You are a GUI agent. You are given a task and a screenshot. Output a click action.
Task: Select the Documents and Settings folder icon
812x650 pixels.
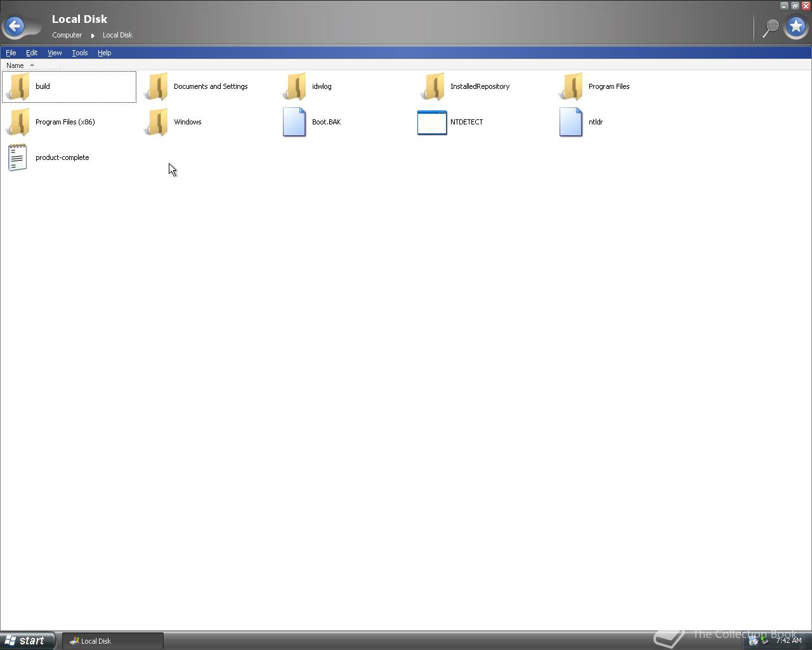157,86
